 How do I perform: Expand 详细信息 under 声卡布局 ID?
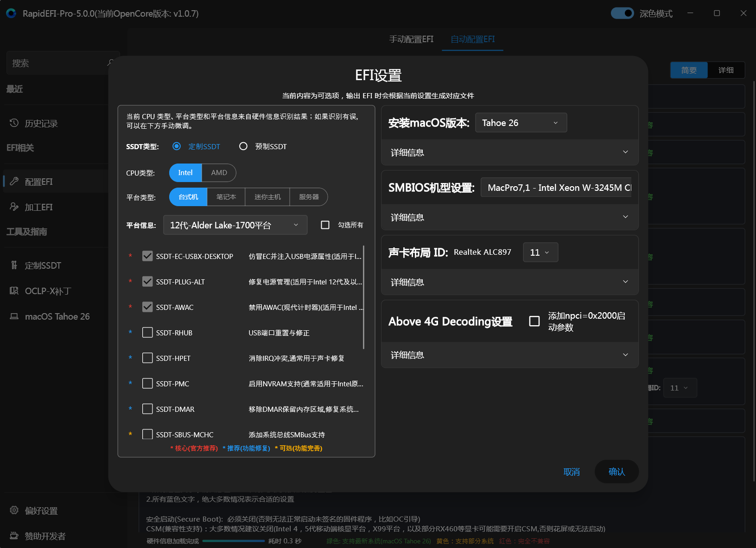click(x=509, y=282)
